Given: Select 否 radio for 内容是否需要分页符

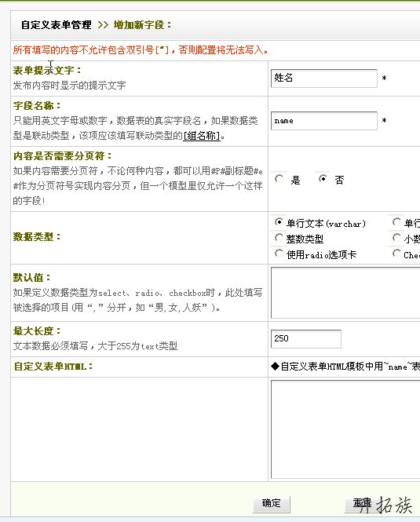Looking at the screenshot, I should (323, 179).
